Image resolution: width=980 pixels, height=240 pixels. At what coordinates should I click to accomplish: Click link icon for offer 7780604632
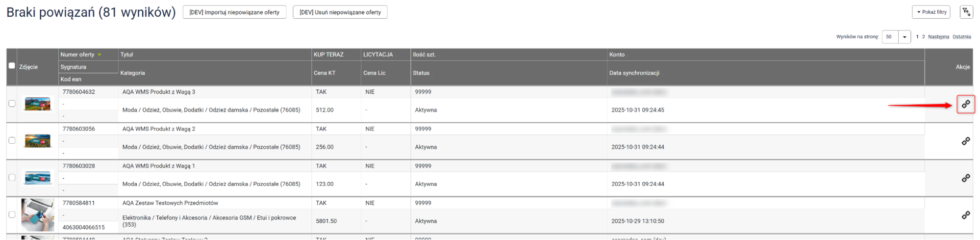[965, 104]
